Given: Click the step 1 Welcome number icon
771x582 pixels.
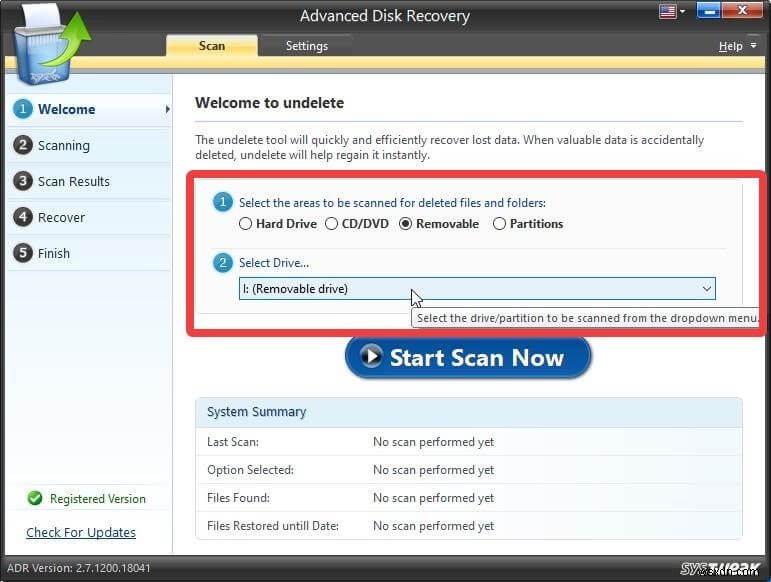Looking at the screenshot, I should pyautogui.click(x=23, y=109).
